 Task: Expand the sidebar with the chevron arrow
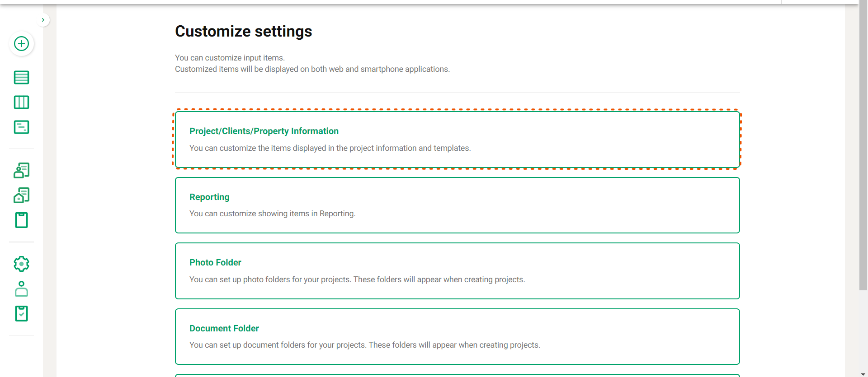43,20
